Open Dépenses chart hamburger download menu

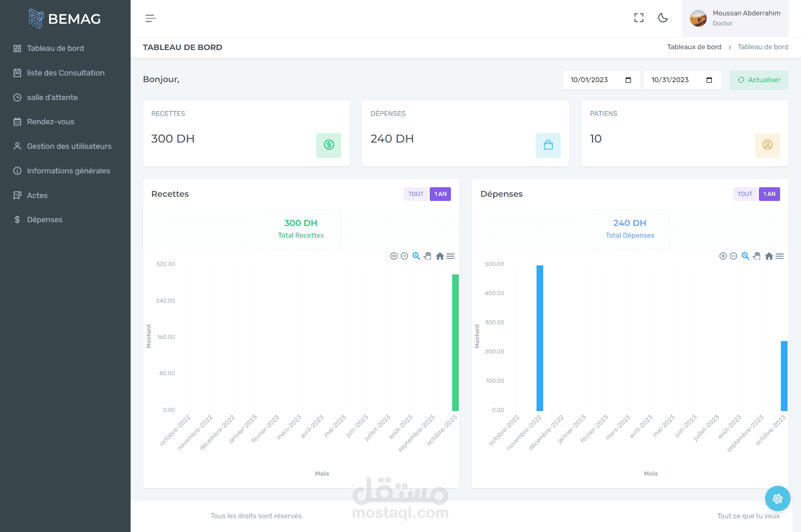click(780, 256)
